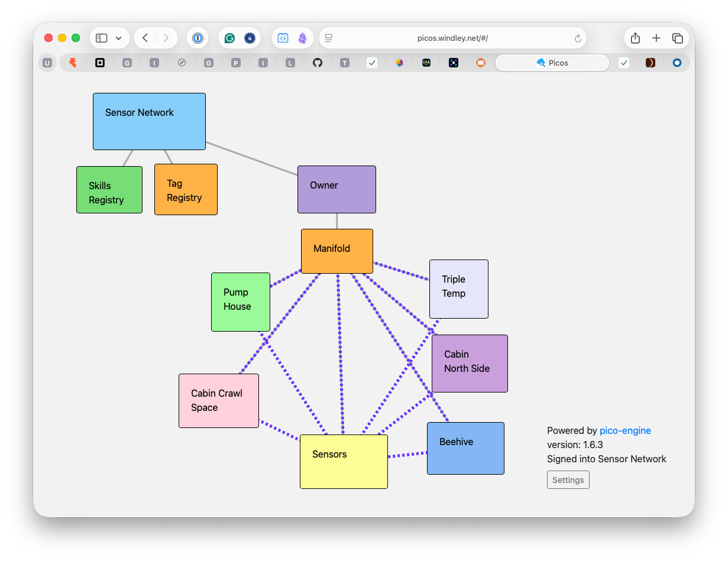Click the 'version: 1.6.3' text
728x561 pixels.
[575, 445]
